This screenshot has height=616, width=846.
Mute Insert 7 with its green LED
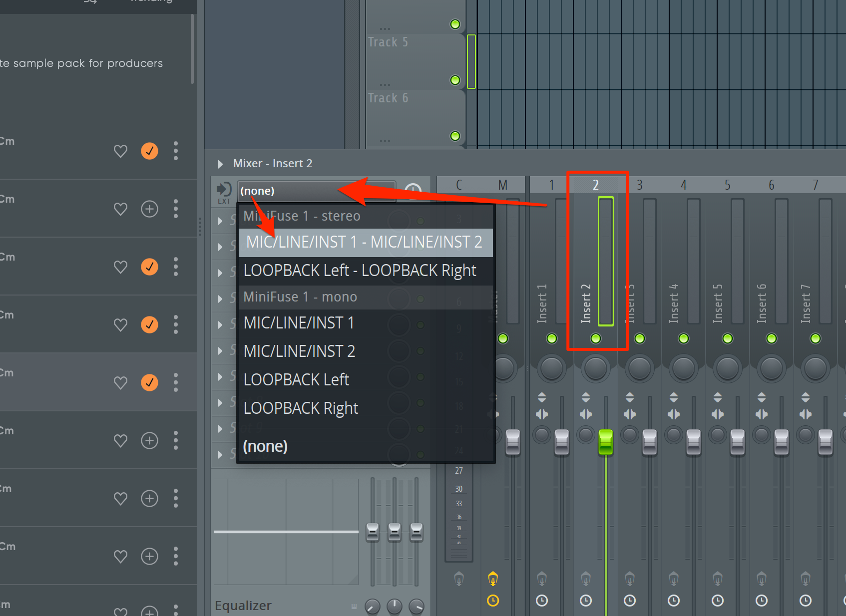point(816,338)
